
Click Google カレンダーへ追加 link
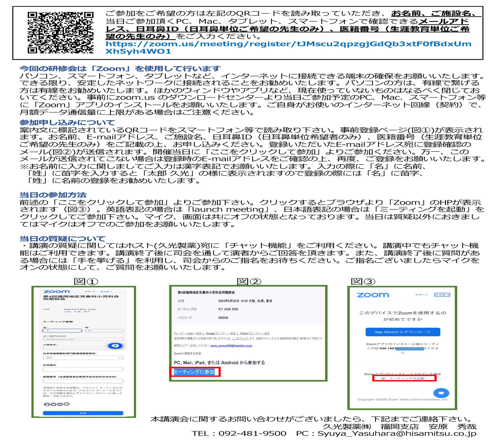tap(221, 334)
